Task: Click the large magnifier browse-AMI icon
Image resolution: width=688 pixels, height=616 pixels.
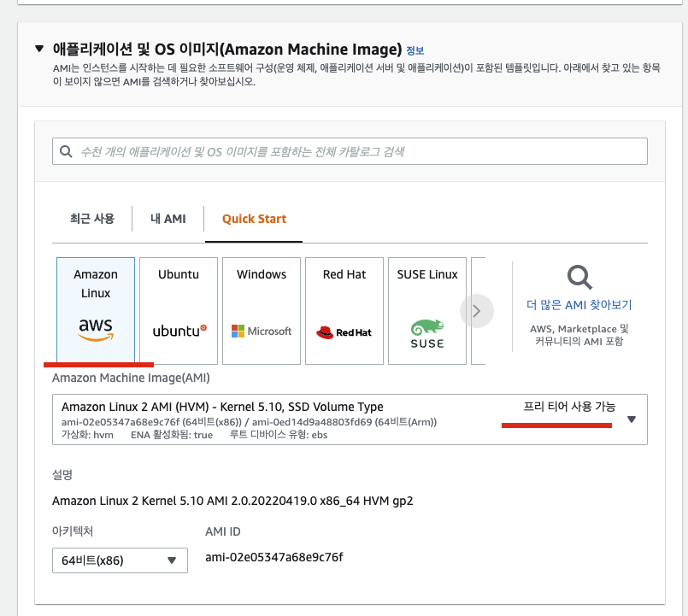Action: tap(579, 278)
